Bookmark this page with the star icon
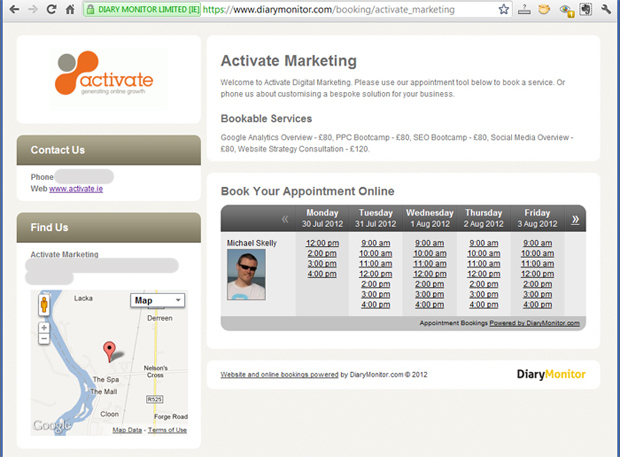620x457 pixels. (503, 9)
